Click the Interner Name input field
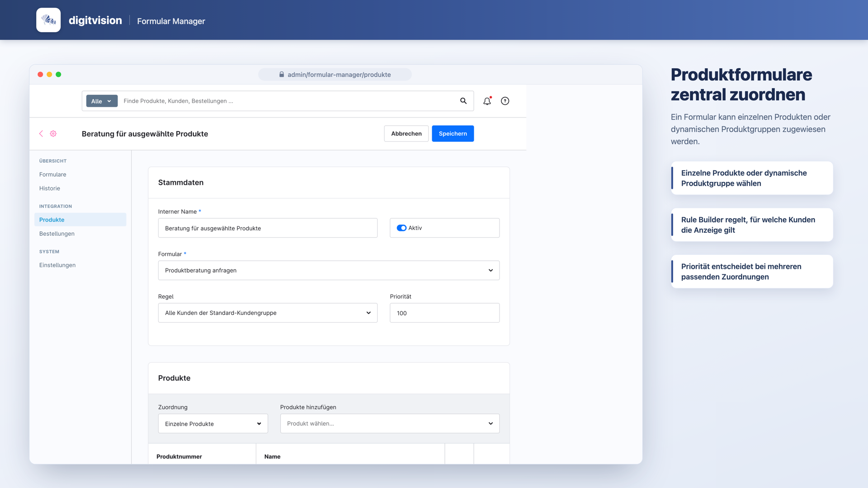This screenshot has width=868, height=488. click(x=268, y=228)
